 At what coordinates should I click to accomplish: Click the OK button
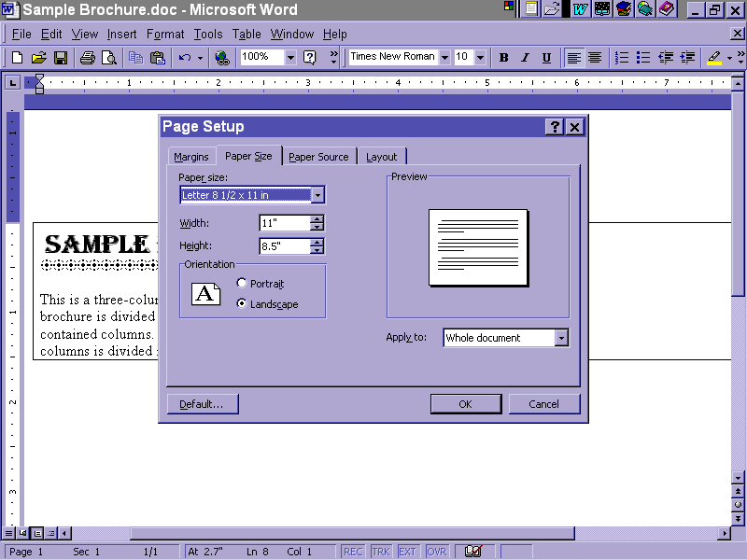465,404
